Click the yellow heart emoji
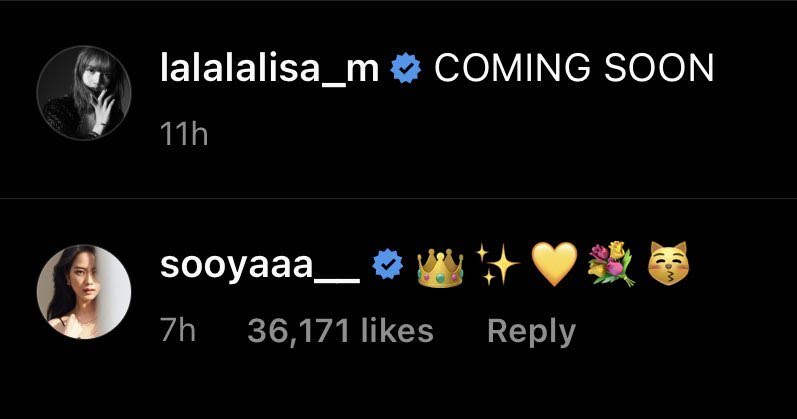 (554, 264)
